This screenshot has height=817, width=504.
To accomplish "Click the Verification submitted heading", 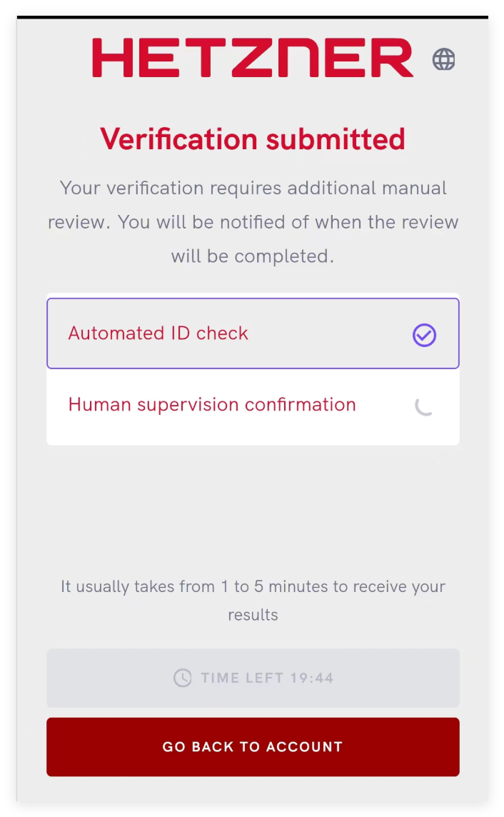I will point(253,139).
